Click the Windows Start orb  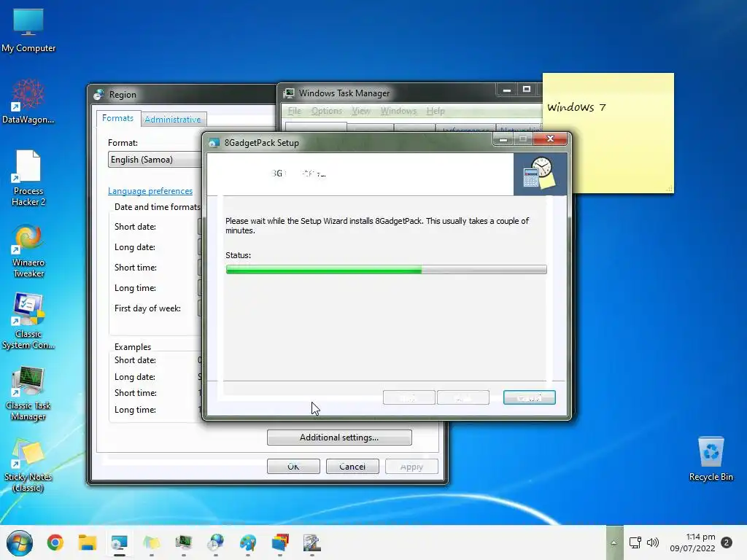20,542
